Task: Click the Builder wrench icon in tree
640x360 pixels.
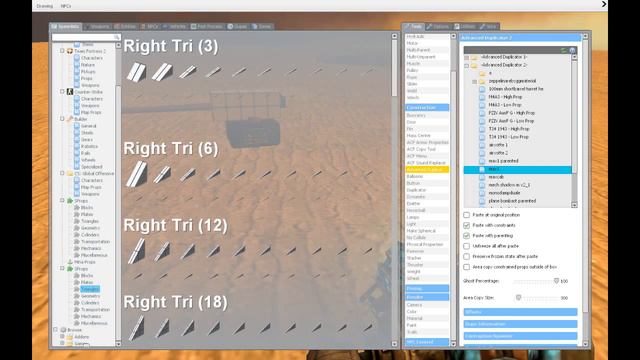Action: tap(70, 119)
